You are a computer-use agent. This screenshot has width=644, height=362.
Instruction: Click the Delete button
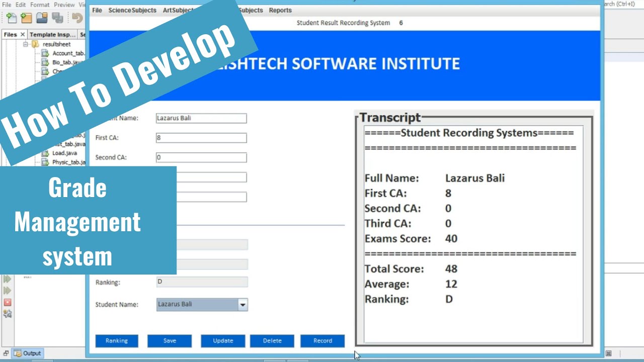[272, 341]
